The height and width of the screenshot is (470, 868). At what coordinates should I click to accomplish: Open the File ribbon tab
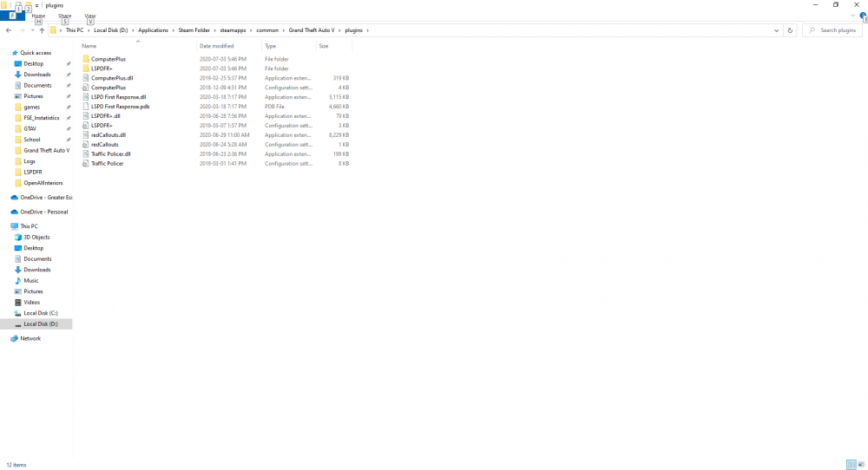click(x=12, y=16)
